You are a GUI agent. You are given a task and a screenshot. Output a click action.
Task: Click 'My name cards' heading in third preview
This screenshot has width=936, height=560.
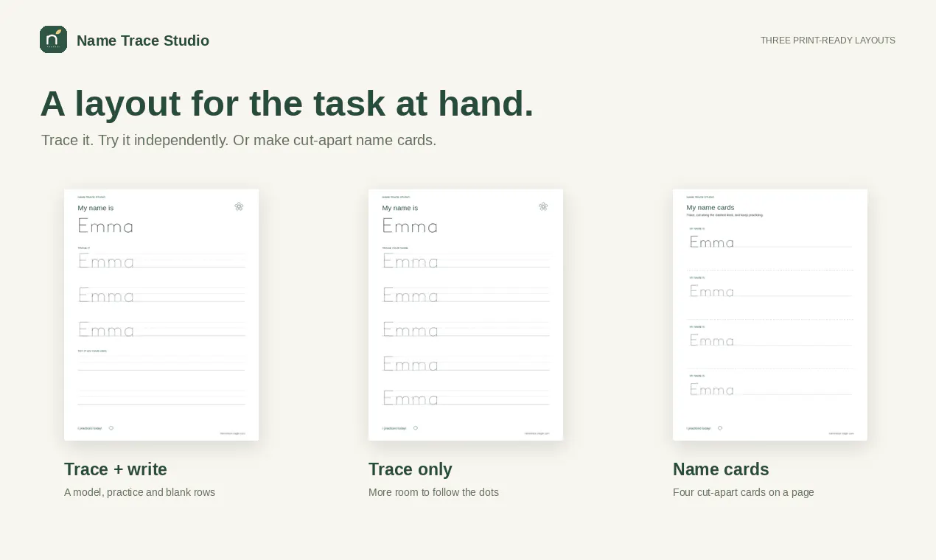coord(710,208)
